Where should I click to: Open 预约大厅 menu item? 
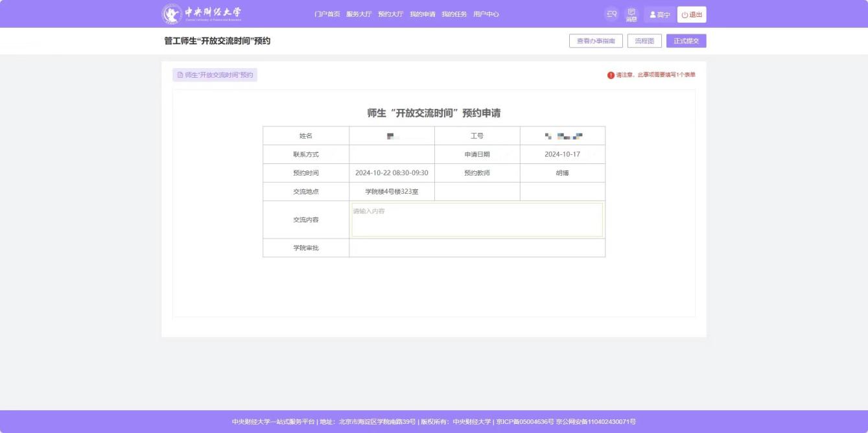pos(390,14)
